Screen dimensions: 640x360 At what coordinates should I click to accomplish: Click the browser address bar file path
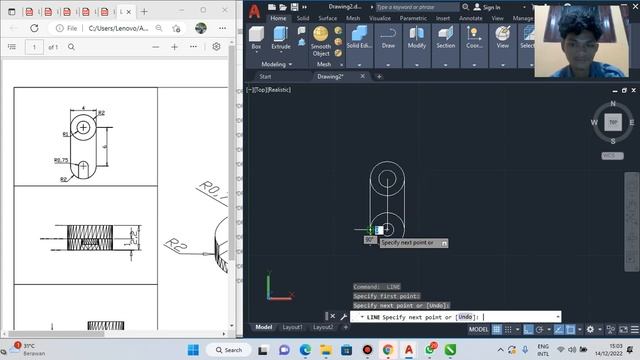[118, 28]
